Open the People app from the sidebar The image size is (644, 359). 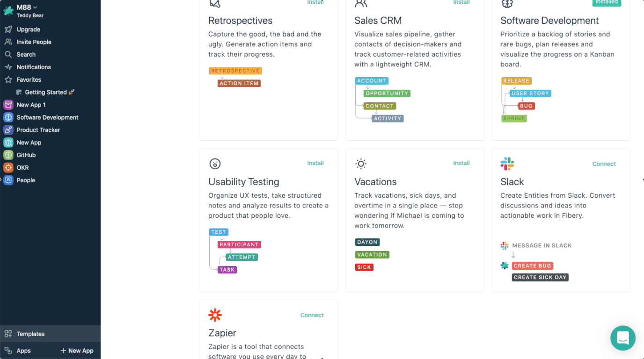click(26, 180)
